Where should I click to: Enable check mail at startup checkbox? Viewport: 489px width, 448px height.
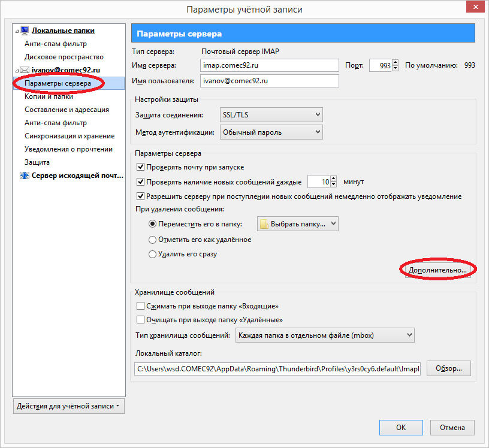coord(141,167)
